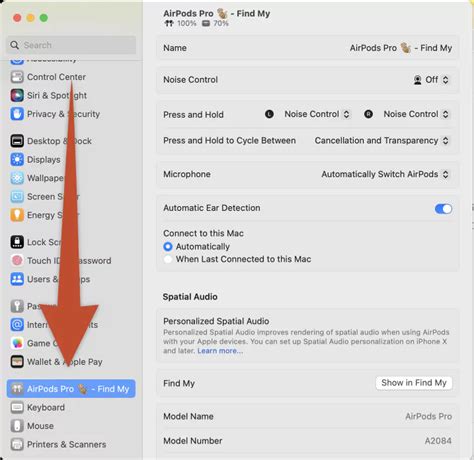
Task: Open Users & Groups icon
Action: [17, 279]
